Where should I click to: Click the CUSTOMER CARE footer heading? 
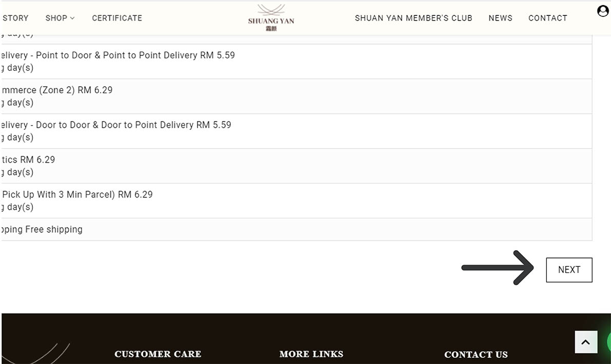click(157, 354)
